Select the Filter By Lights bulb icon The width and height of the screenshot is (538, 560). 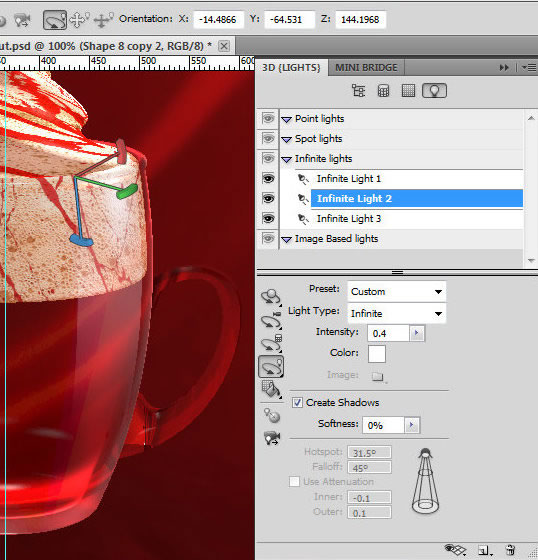tap(434, 91)
